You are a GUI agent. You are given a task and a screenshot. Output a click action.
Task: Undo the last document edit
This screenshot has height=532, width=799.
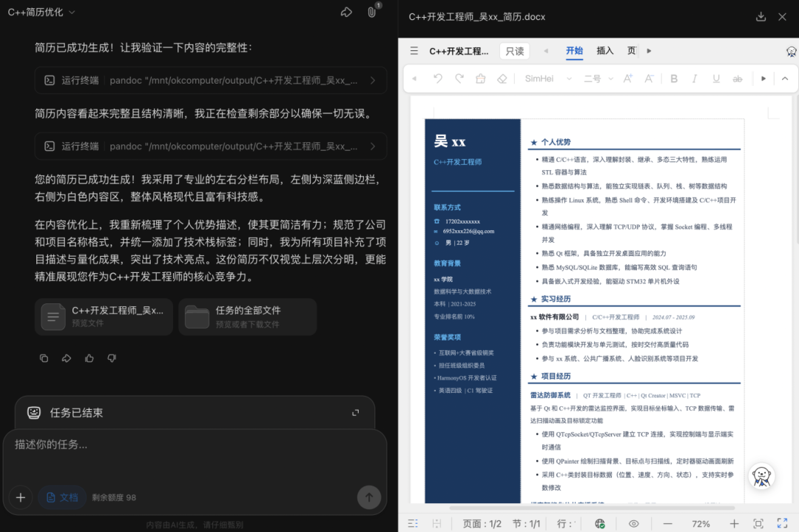(x=438, y=78)
